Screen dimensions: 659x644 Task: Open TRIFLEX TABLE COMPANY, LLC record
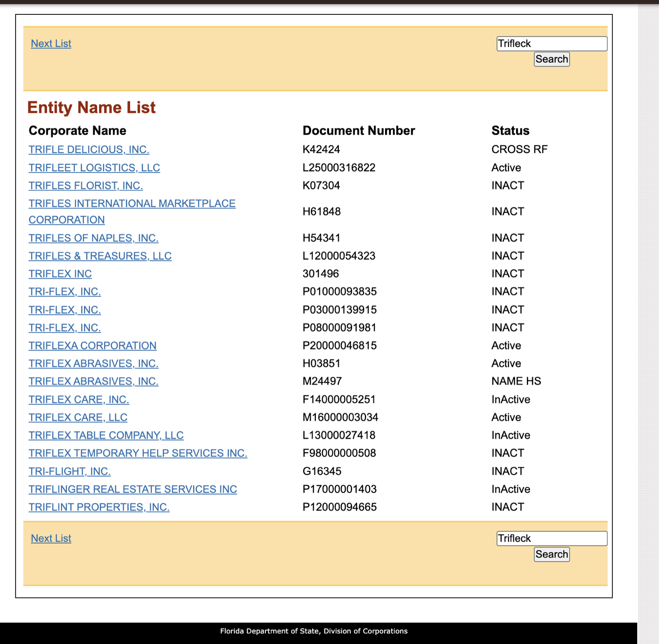coord(106,435)
